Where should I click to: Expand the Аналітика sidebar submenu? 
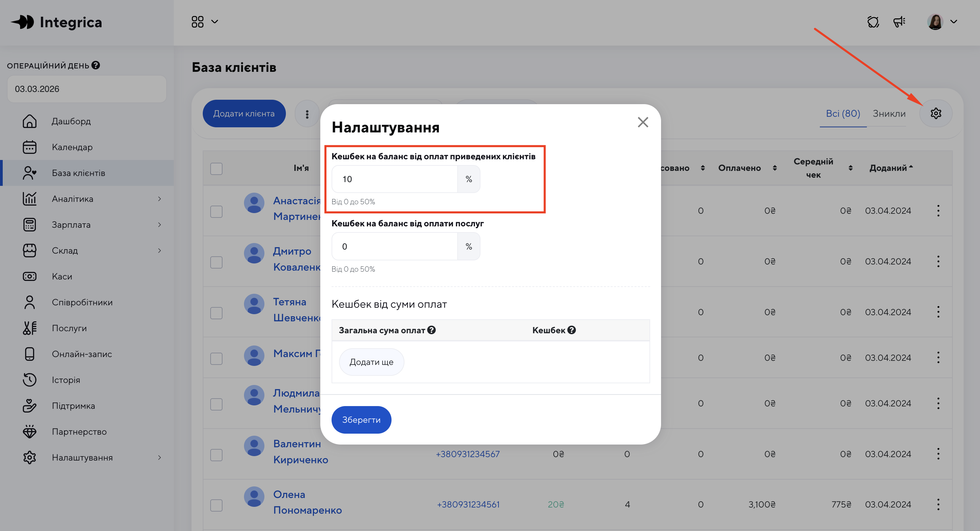pos(159,199)
